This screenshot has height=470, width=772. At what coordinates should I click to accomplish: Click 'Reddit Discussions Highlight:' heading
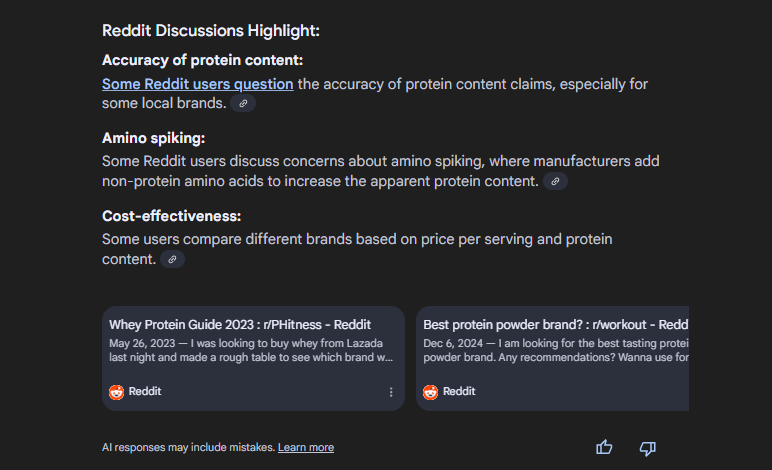coord(211,31)
